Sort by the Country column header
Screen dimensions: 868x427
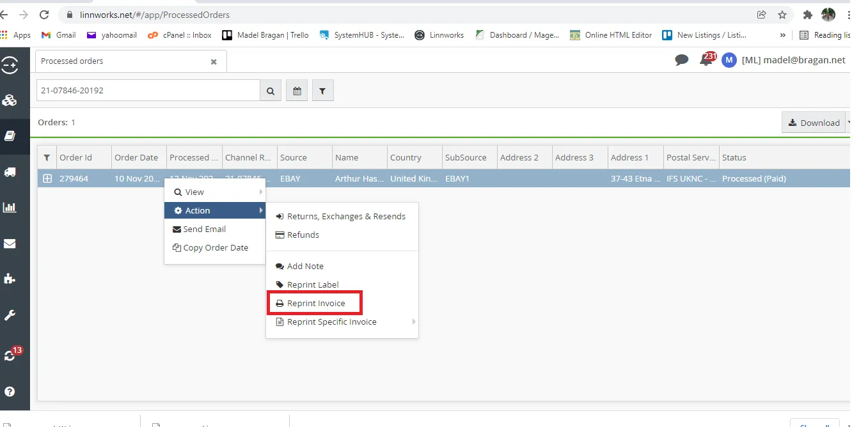pyautogui.click(x=415, y=157)
